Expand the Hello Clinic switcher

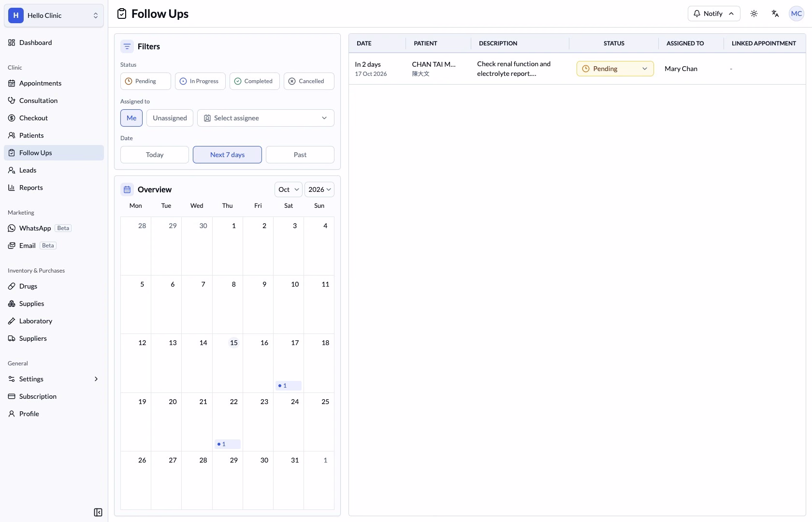pos(54,15)
